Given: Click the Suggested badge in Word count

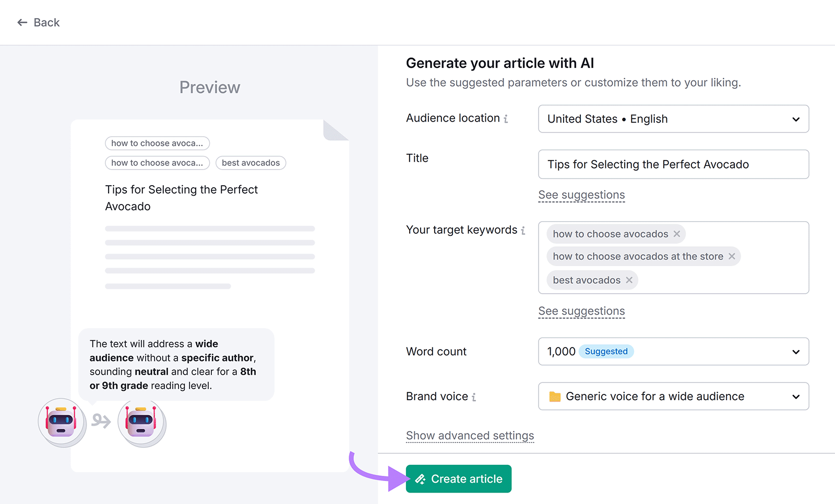Looking at the screenshot, I should click(x=606, y=352).
